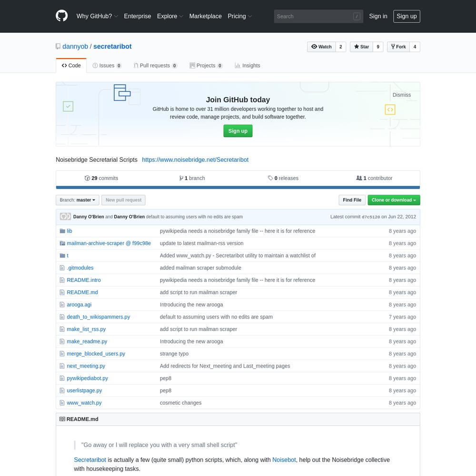476x476 pixels.
Task: Click the www_watch.py file icon
Action: pos(62,403)
